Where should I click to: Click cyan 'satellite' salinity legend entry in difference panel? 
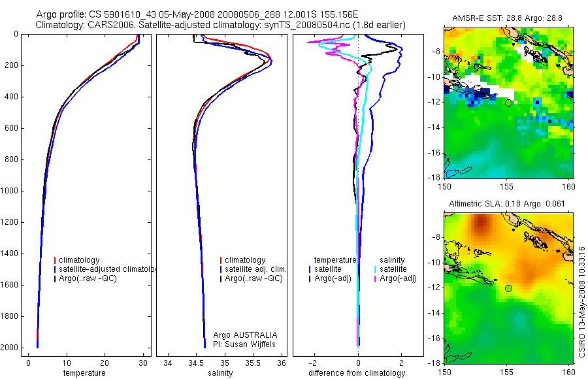393,269
